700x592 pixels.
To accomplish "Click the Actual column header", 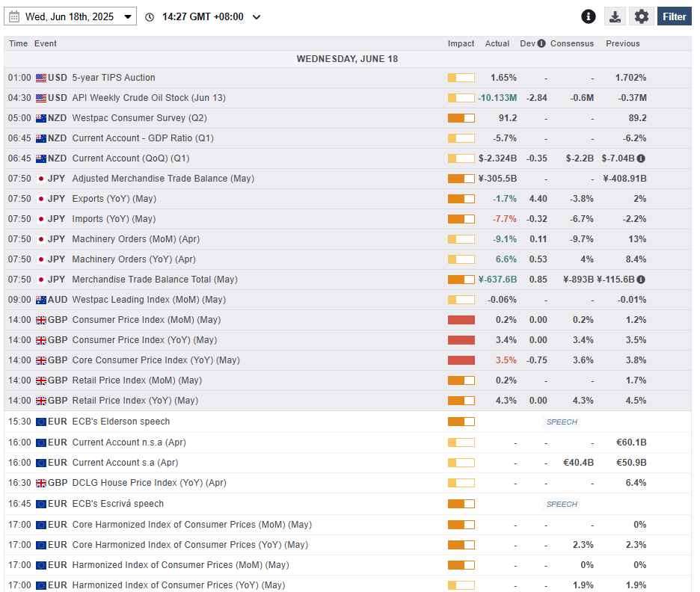I will (x=497, y=43).
